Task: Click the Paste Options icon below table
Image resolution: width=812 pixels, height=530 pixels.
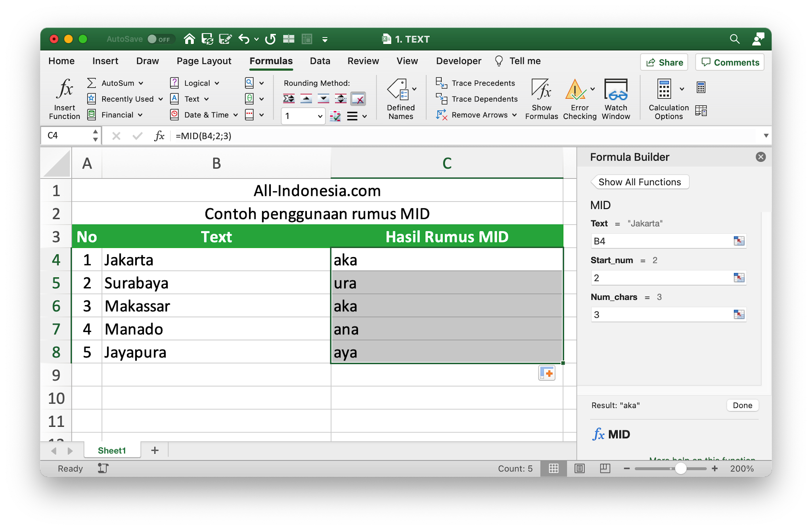Action: (547, 373)
